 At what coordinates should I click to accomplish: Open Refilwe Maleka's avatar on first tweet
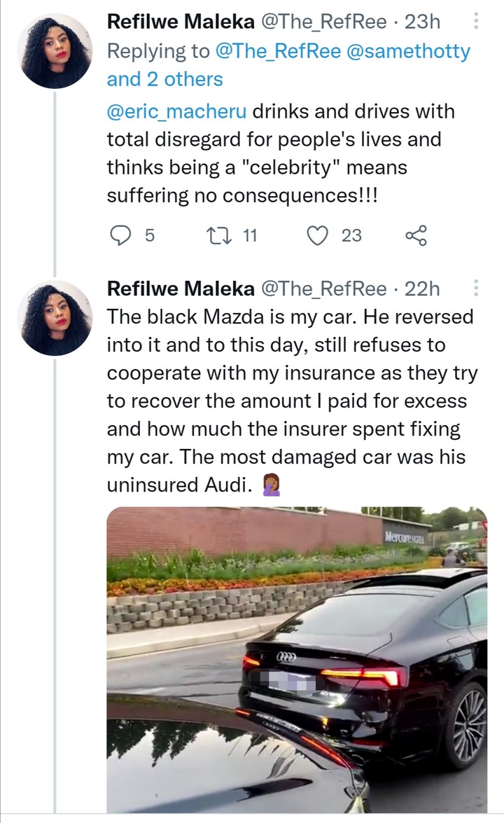[55, 51]
